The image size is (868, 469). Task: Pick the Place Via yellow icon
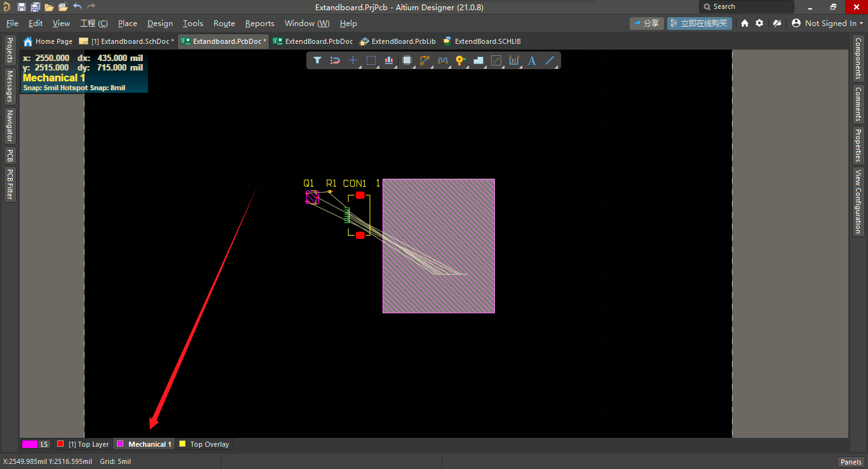click(x=461, y=60)
